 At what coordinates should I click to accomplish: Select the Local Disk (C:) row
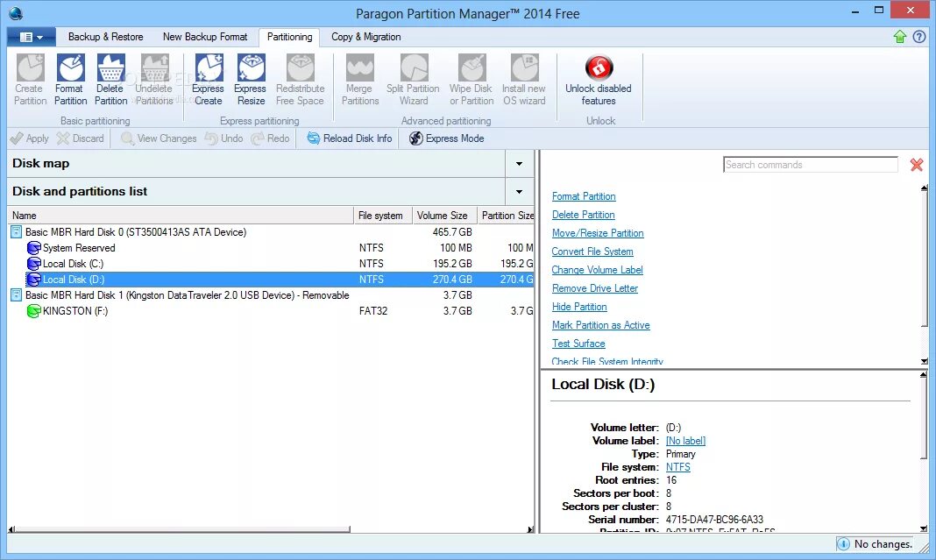coord(271,263)
